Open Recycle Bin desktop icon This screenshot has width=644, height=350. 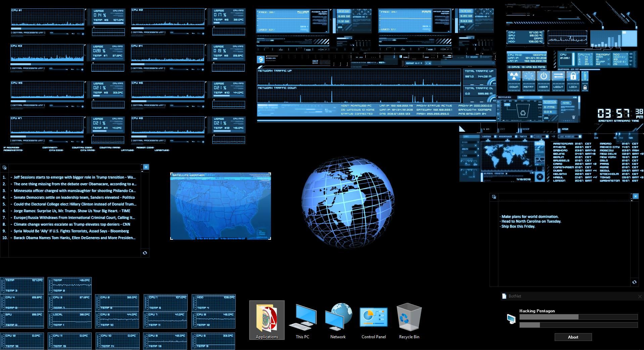[409, 320]
